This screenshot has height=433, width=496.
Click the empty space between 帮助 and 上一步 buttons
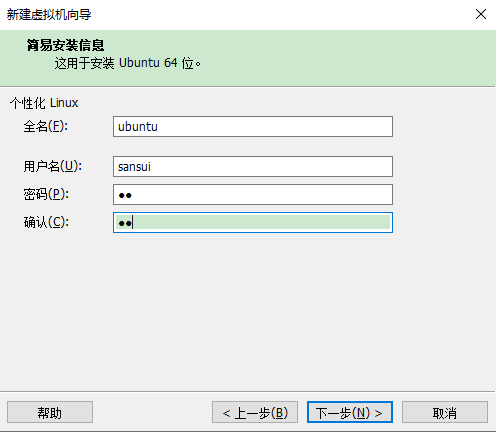click(152, 413)
